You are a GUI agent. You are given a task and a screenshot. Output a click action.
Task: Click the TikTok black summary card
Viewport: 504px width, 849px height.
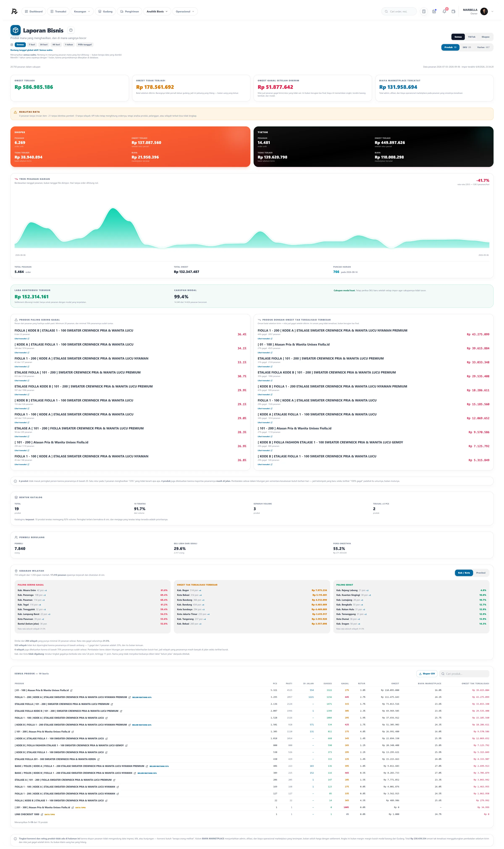tap(374, 147)
